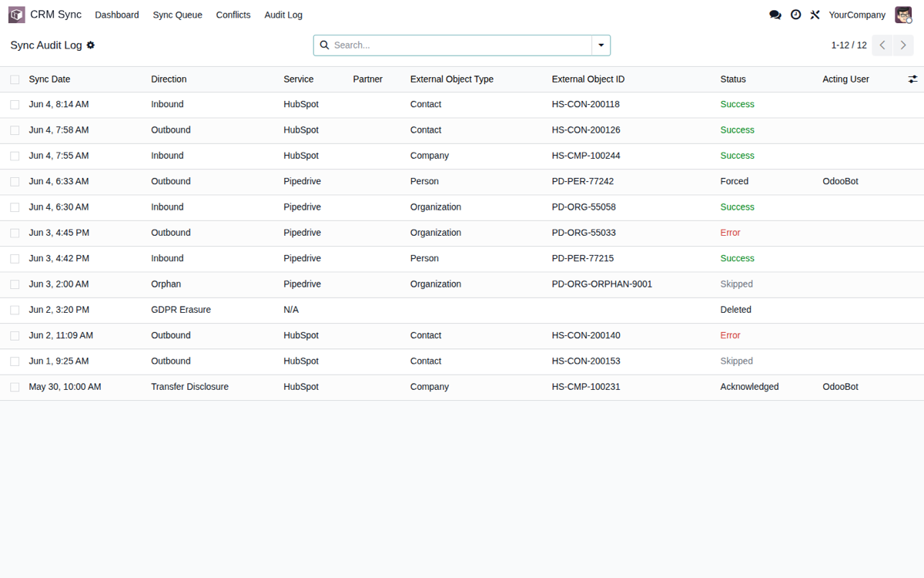Screen dimensions: 924x578
Task: Sort by the Sync Date column header
Action: (49, 79)
